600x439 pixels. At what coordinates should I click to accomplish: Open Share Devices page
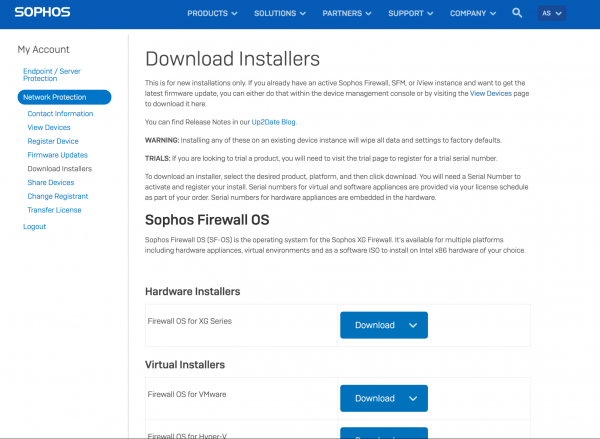pos(50,183)
